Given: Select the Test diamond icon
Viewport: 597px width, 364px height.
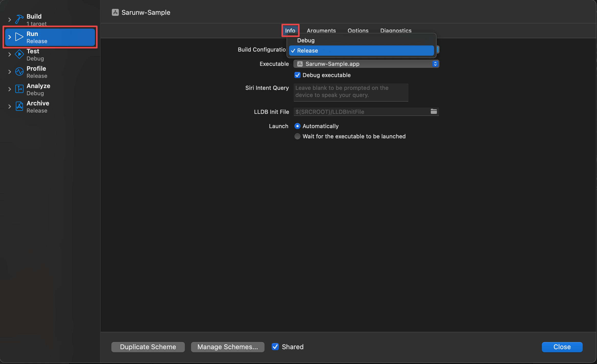Looking at the screenshot, I should [x=19, y=54].
